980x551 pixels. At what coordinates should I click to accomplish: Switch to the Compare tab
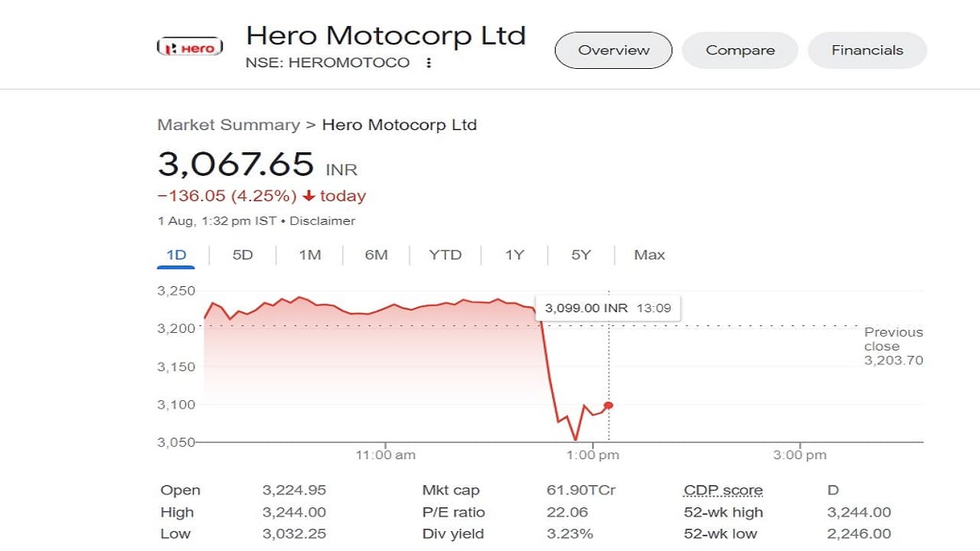click(x=740, y=51)
